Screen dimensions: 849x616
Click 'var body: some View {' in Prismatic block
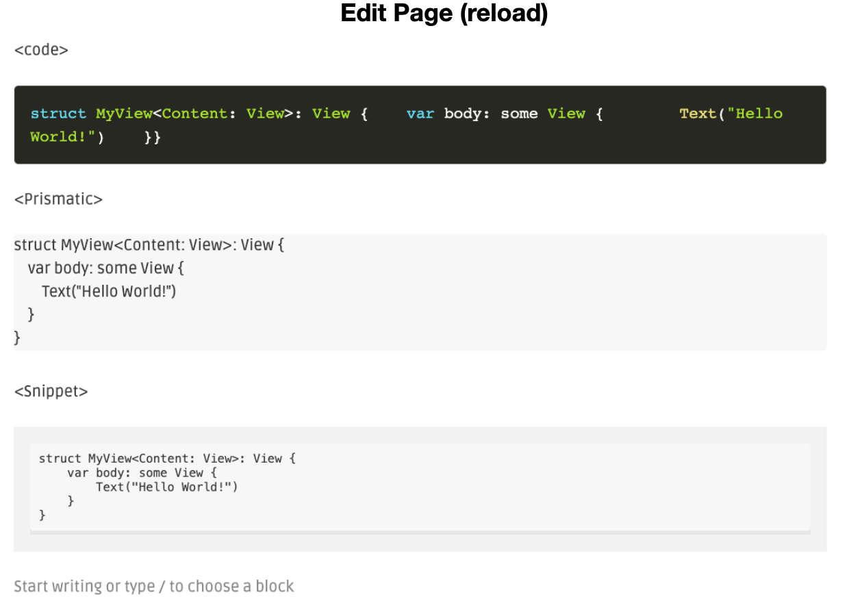click(x=106, y=268)
